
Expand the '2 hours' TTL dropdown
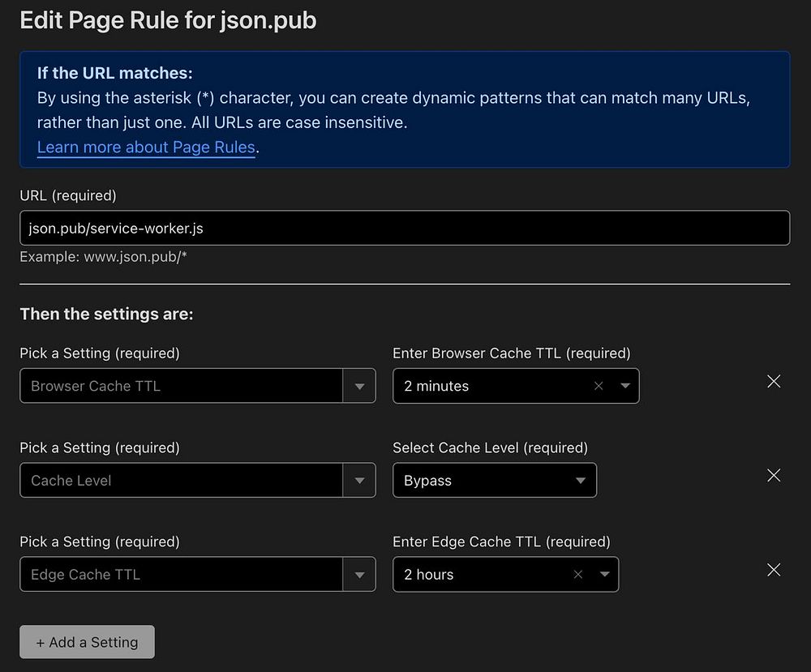605,574
